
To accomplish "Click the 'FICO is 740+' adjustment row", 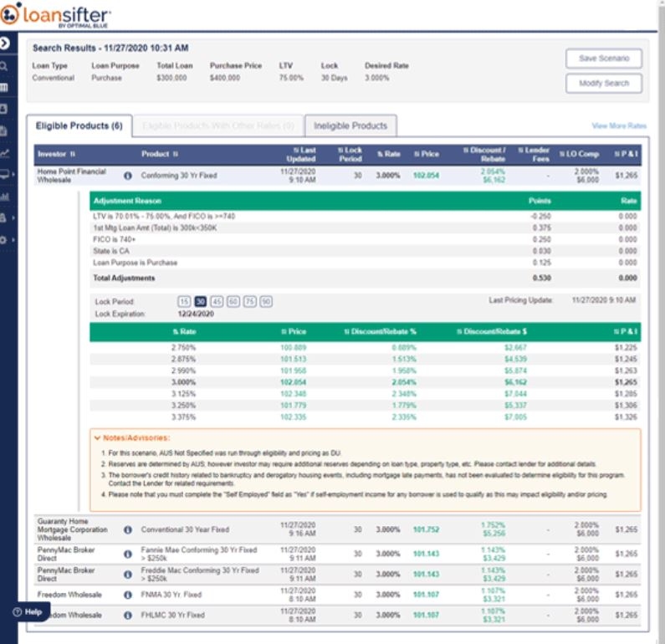I will [x=366, y=239].
